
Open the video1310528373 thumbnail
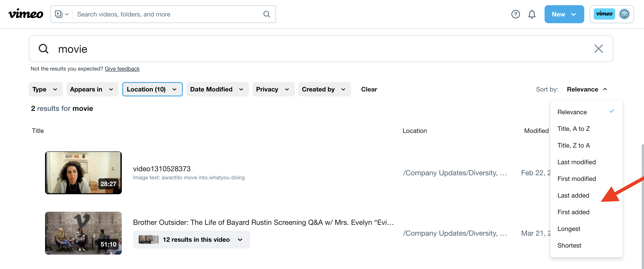coord(83,173)
